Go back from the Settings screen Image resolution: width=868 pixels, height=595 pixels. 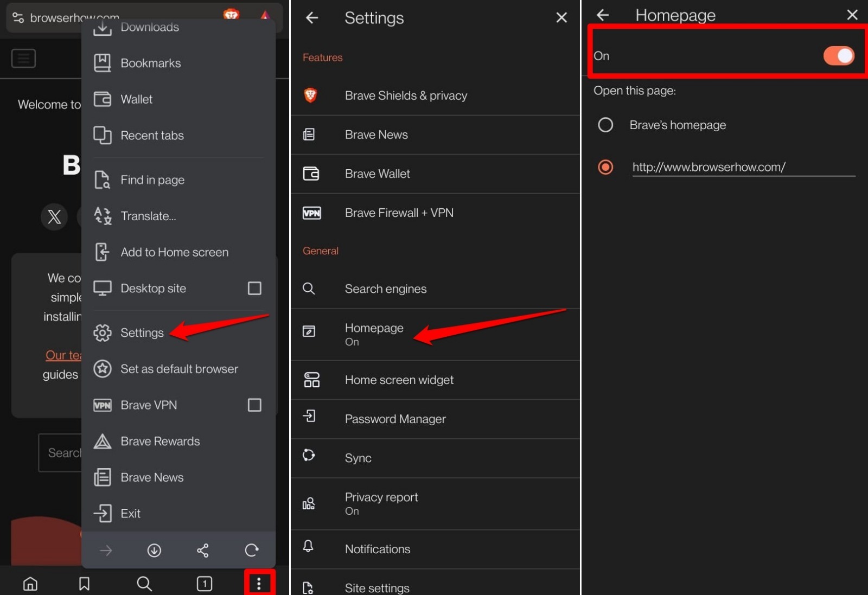coord(312,18)
